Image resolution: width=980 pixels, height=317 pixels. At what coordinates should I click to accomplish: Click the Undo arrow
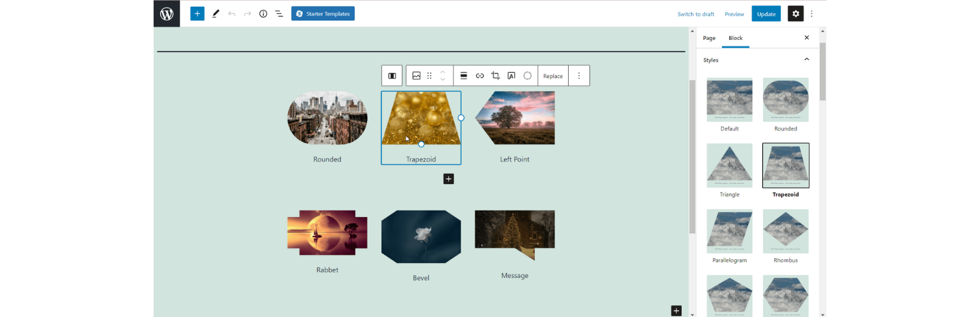pos(232,13)
